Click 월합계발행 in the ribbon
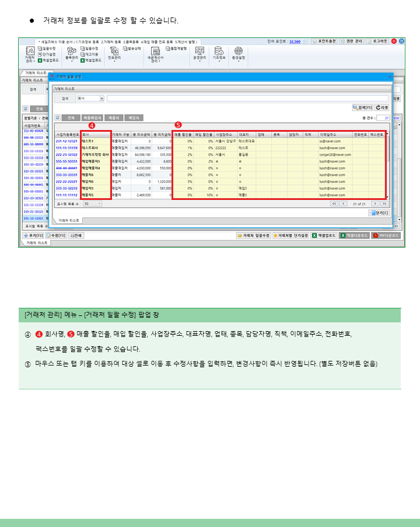This screenshot has width=420, height=527. point(177,49)
